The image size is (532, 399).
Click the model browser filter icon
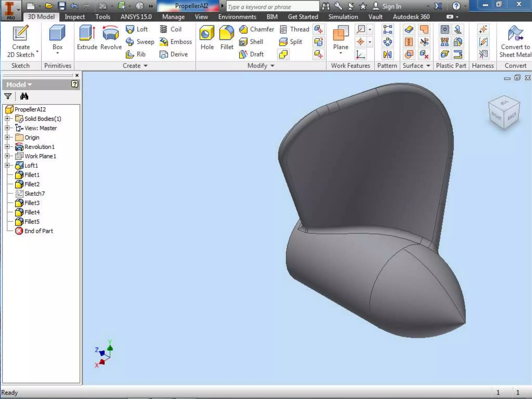pos(8,96)
